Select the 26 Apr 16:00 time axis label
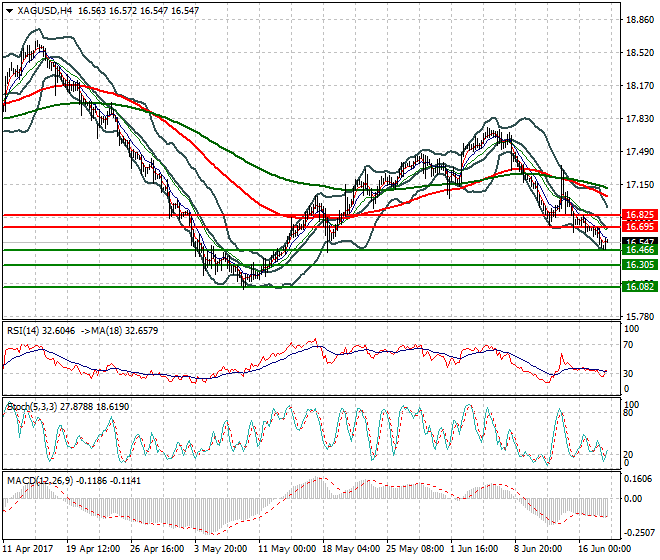The height and width of the screenshot is (560, 660). point(157,549)
